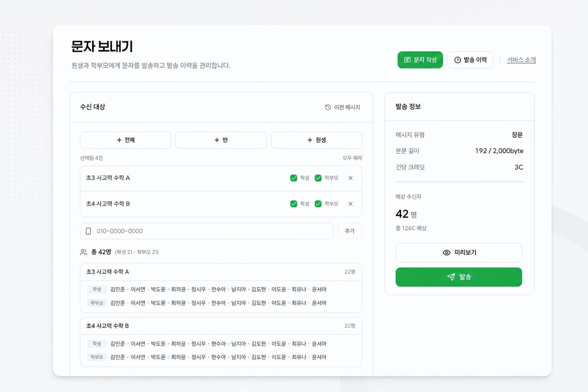This screenshot has width=588, height=392.
Task: Click the 192 / 2,000byte value
Action: coord(499,151)
